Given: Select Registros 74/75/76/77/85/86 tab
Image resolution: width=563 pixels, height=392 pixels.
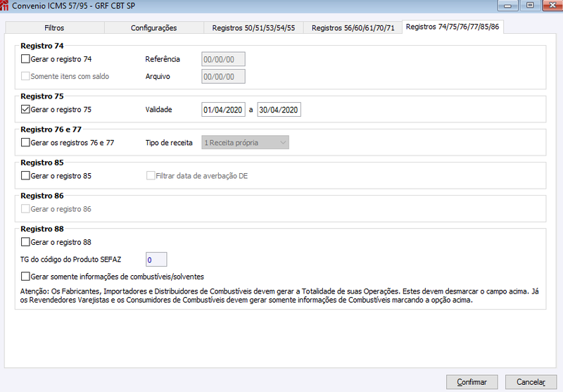Looking at the screenshot, I should (x=453, y=27).
